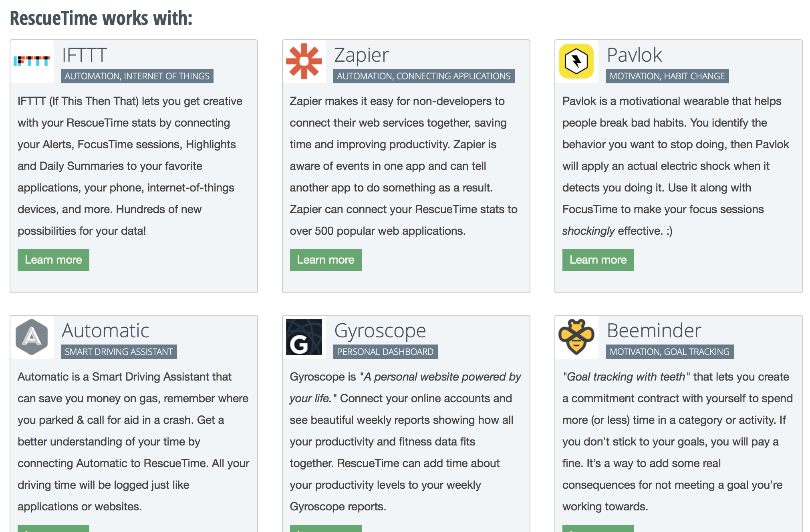Click the Automatic card heading
810x532 pixels.
tap(105, 330)
